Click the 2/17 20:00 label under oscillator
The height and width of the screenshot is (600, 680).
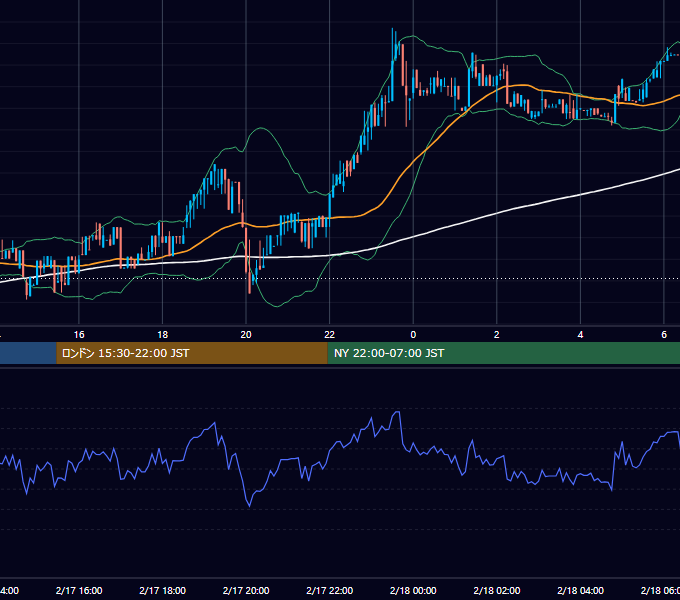point(246,590)
